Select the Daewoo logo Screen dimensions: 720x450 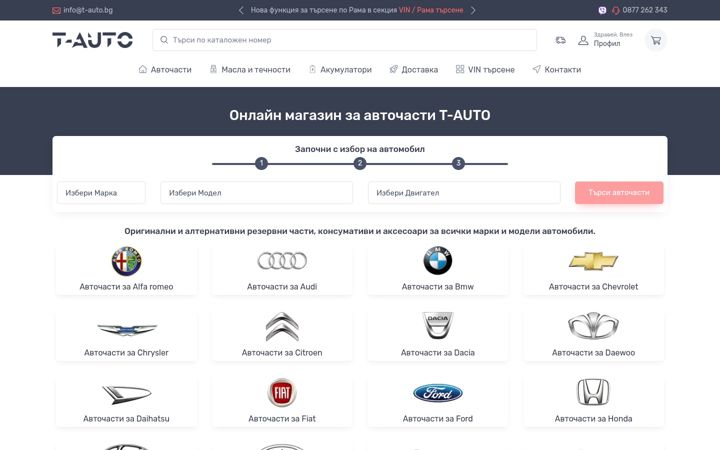(593, 326)
